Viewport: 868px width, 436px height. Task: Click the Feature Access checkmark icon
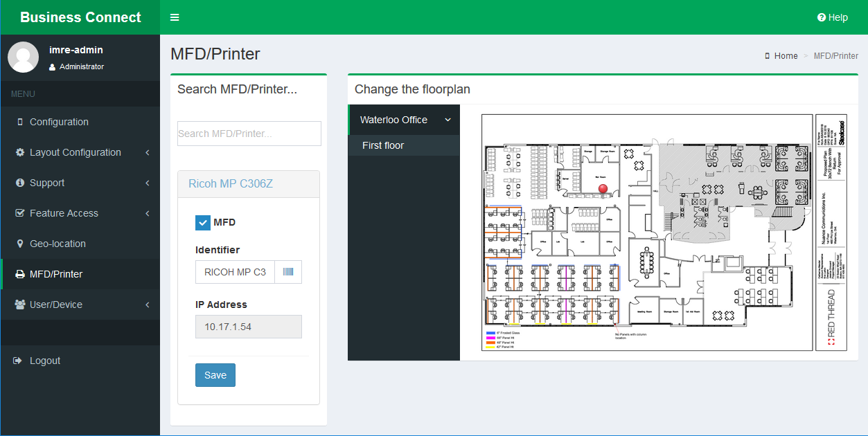pos(20,213)
